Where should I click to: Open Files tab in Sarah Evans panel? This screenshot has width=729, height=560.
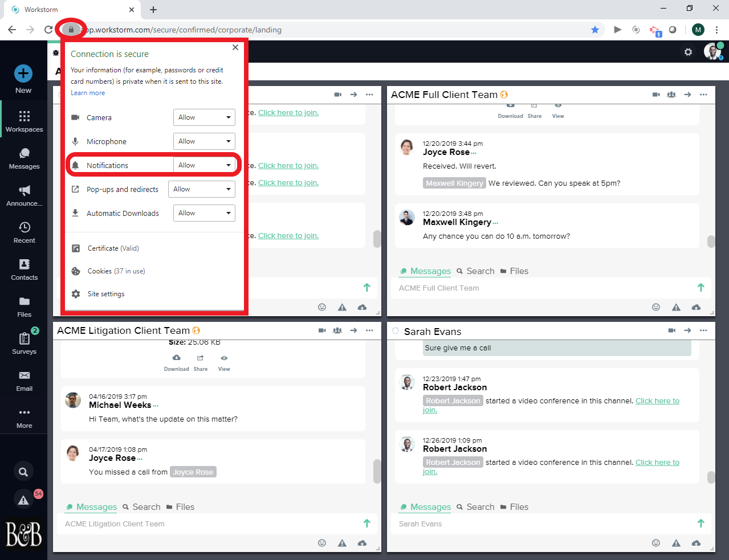click(514, 507)
